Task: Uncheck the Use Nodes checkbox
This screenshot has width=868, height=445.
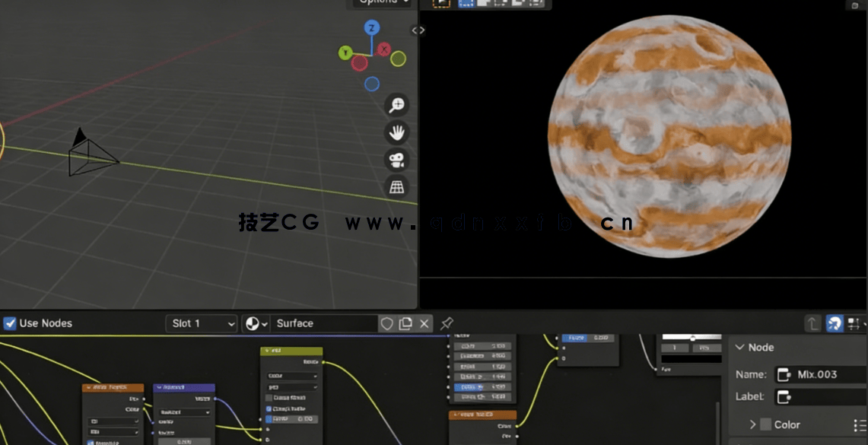Action: (9, 323)
